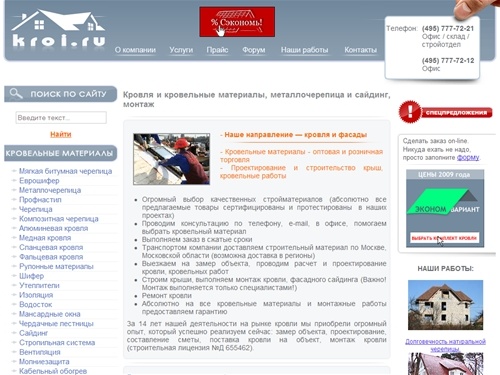Click the phone number (495) 777-72-21

(x=448, y=29)
